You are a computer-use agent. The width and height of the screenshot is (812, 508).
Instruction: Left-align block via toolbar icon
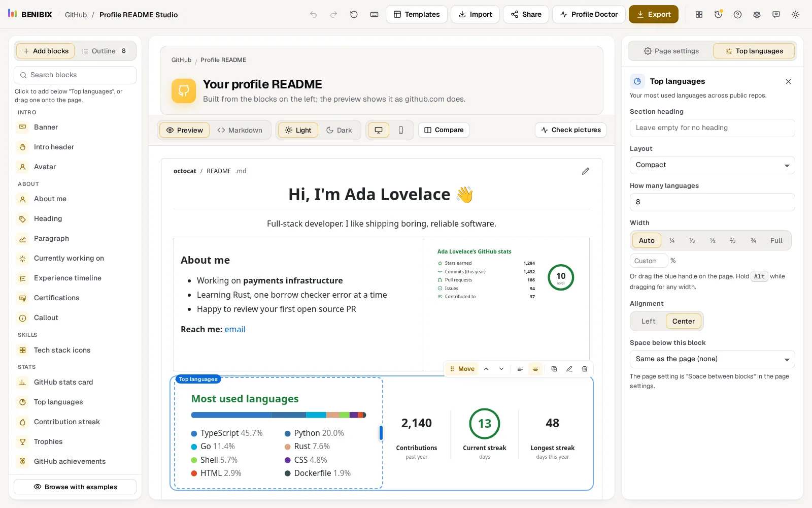[520, 369]
